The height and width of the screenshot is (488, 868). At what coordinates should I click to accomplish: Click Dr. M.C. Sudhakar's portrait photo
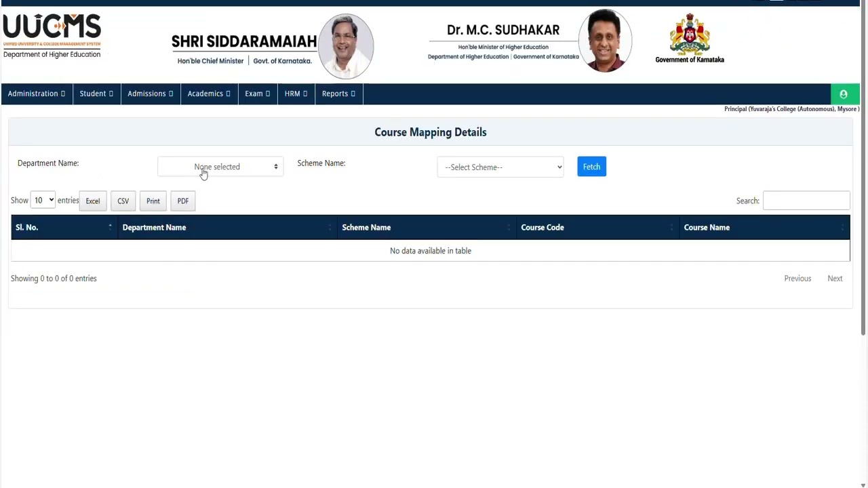(605, 41)
